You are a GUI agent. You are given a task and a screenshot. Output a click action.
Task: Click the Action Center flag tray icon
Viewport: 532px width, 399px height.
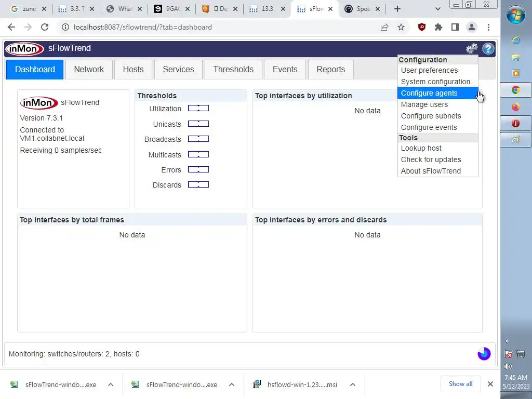coord(508,354)
